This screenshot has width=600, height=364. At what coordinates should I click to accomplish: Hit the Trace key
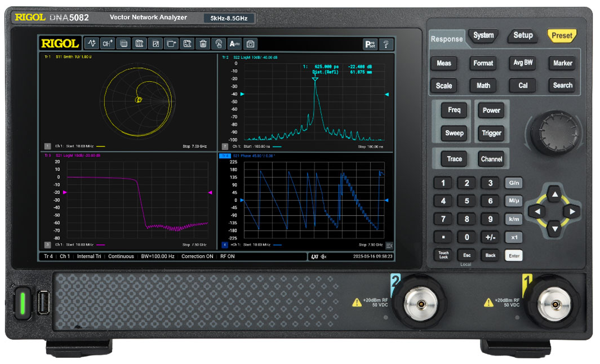[454, 159]
